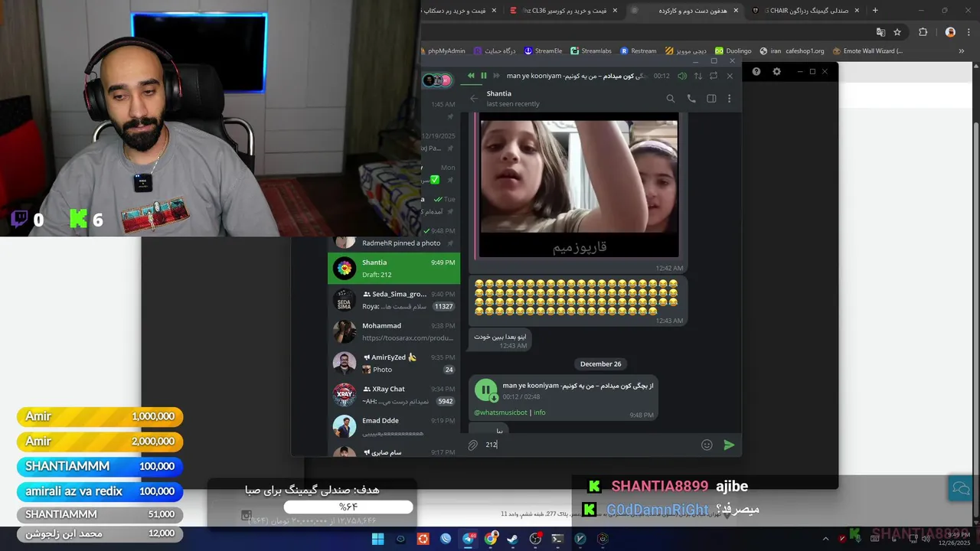This screenshot has width=980, height=551.
Task: Click the 11327 unread badge
Action: (x=443, y=306)
